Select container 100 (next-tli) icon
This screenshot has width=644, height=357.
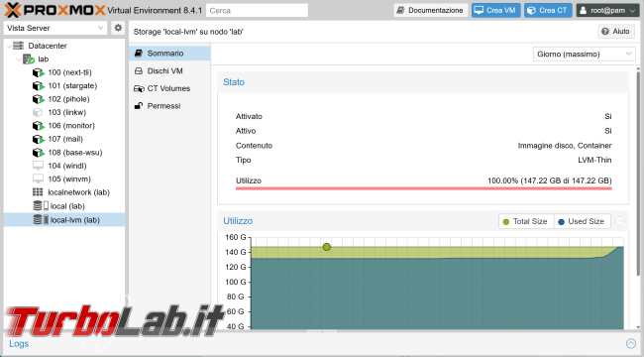tap(39, 72)
